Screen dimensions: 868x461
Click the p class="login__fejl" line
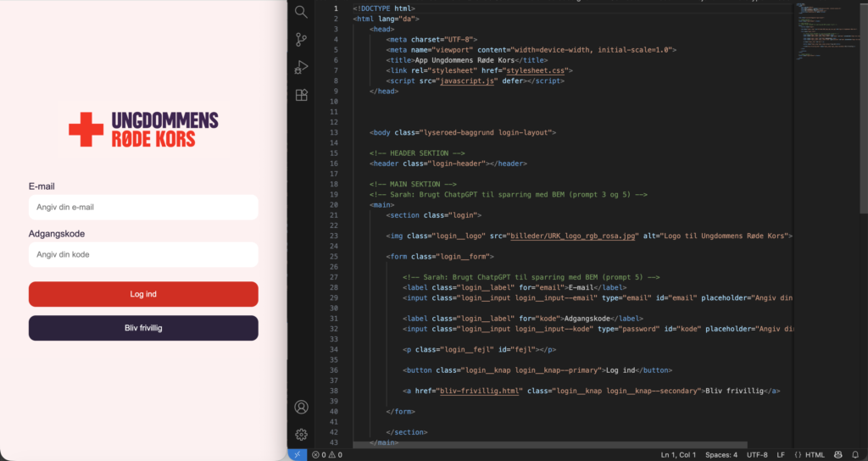click(x=480, y=349)
